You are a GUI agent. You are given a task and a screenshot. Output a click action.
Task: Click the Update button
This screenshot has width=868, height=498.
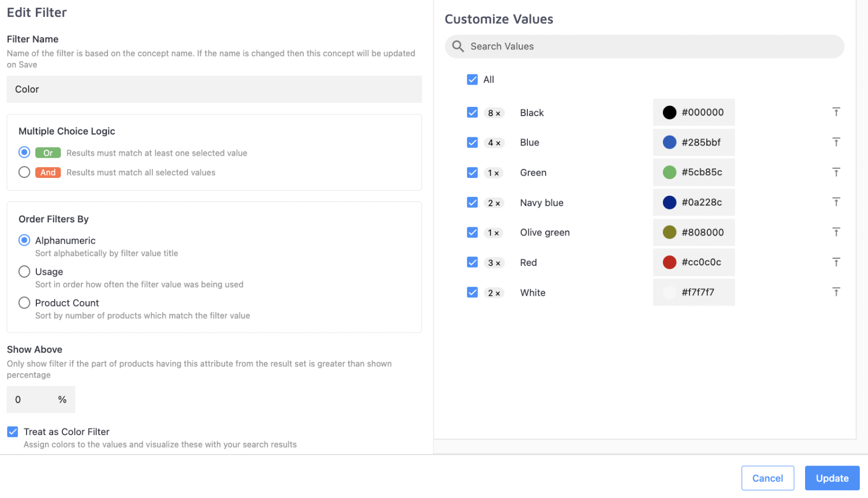click(x=832, y=478)
